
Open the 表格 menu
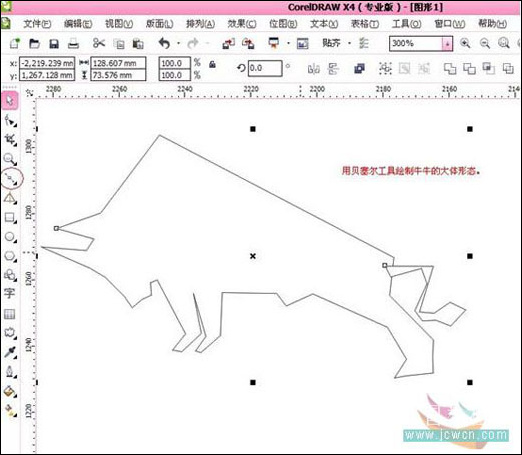(365, 24)
